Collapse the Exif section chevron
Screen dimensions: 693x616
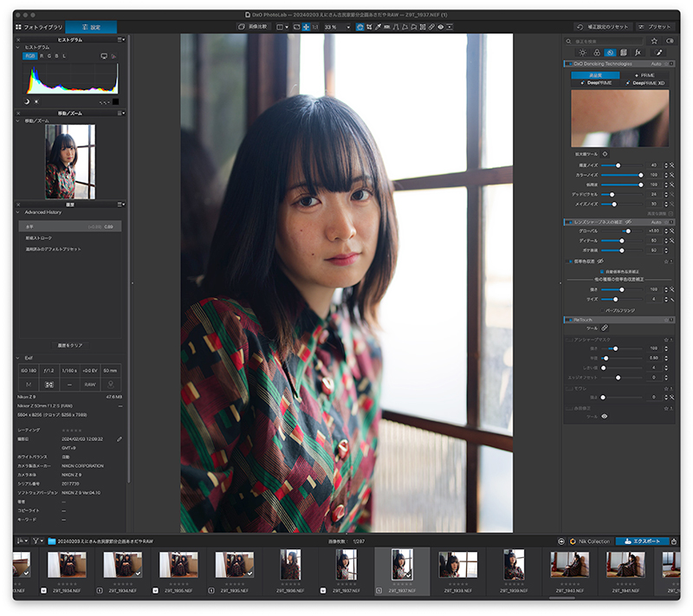click(17, 358)
